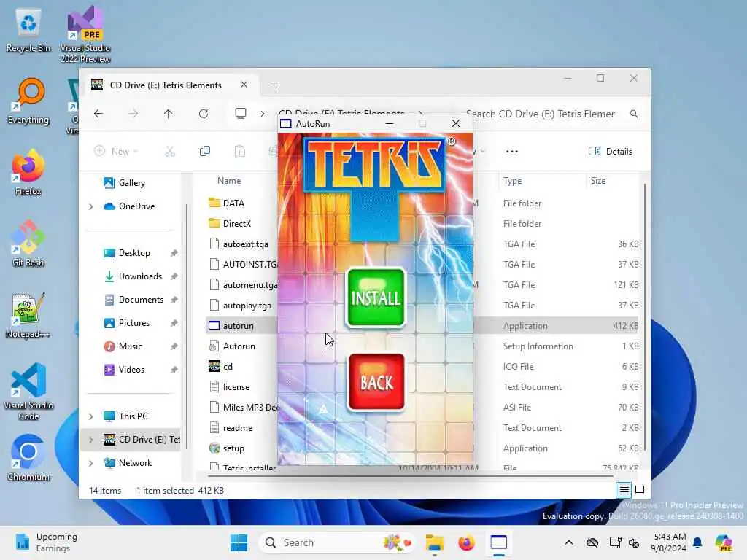Click the AutoRun app icon in taskbar
Screen dimensions: 747x560
pos(499,542)
